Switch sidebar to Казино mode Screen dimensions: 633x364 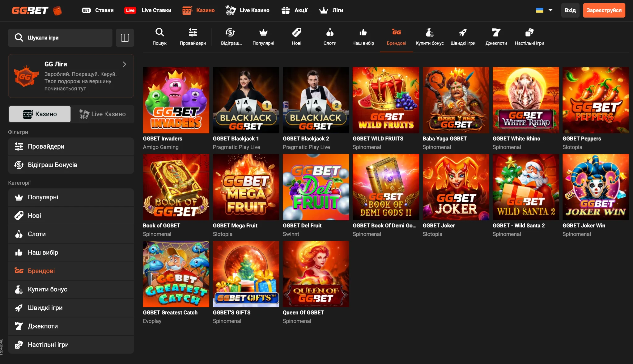[40, 114]
